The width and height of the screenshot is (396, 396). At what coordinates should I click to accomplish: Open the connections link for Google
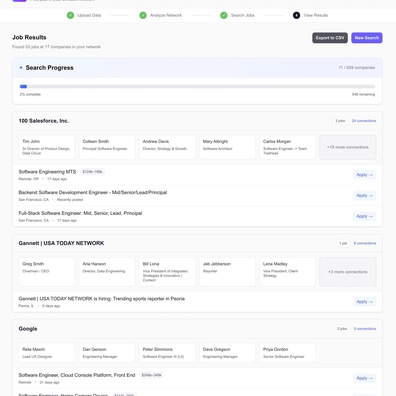click(x=365, y=329)
